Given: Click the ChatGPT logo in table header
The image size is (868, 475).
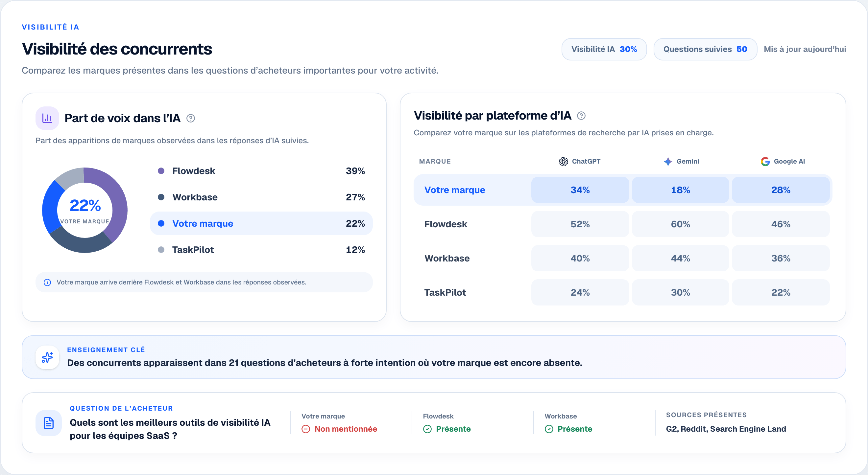Looking at the screenshot, I should (x=564, y=162).
